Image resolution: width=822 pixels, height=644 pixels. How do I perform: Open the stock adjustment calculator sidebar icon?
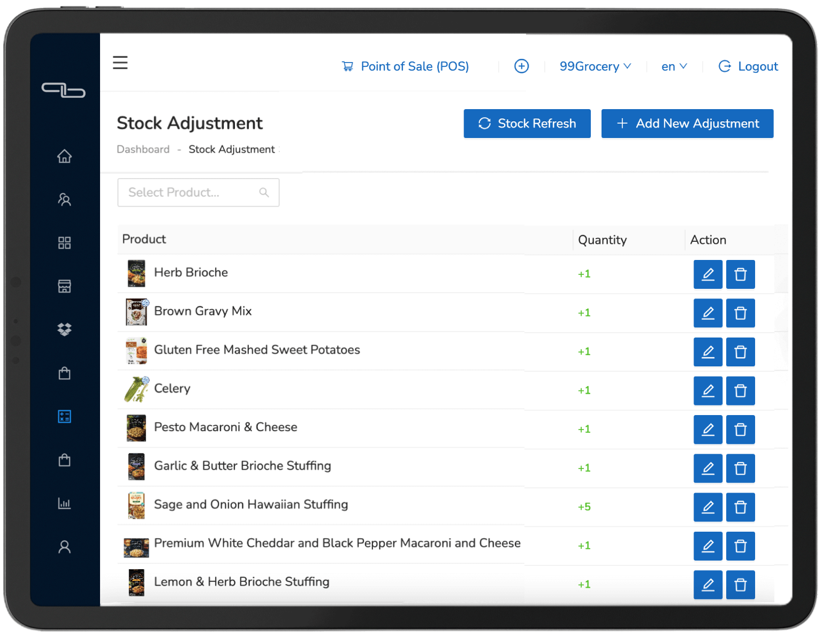coord(64,416)
